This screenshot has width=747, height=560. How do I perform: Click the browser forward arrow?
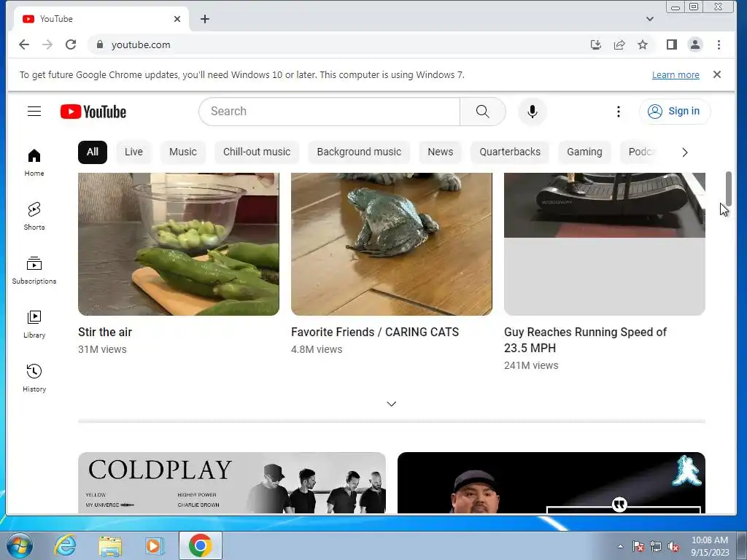click(x=47, y=44)
